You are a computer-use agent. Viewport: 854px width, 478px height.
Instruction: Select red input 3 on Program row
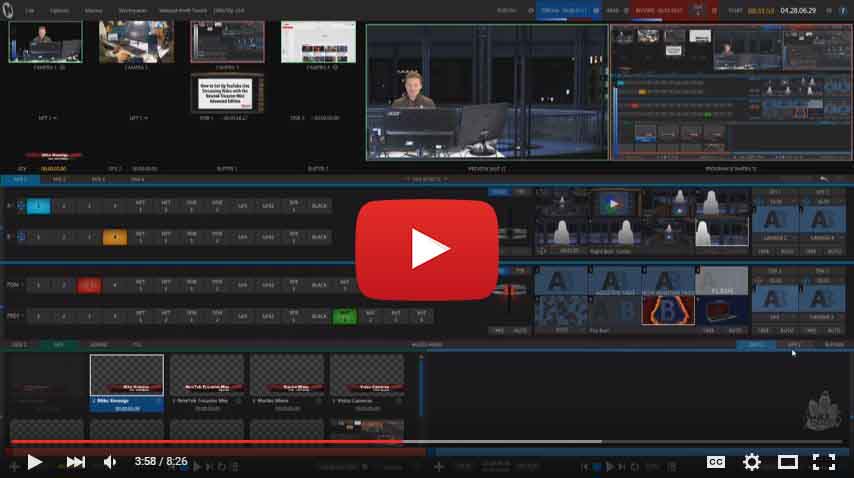89,285
